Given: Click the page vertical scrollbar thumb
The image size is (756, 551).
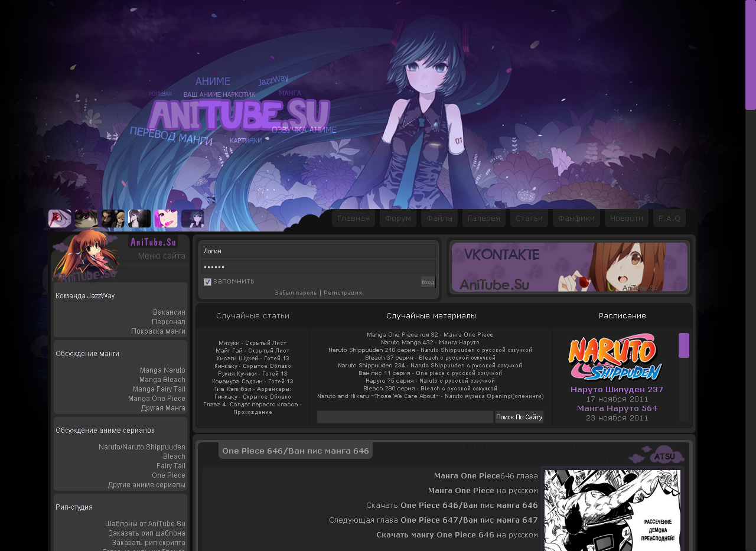Looking at the screenshot, I should coord(751,55).
